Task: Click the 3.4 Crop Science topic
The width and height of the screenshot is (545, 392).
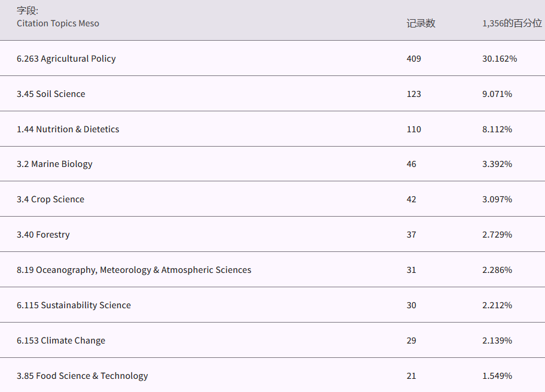Action: pos(50,199)
